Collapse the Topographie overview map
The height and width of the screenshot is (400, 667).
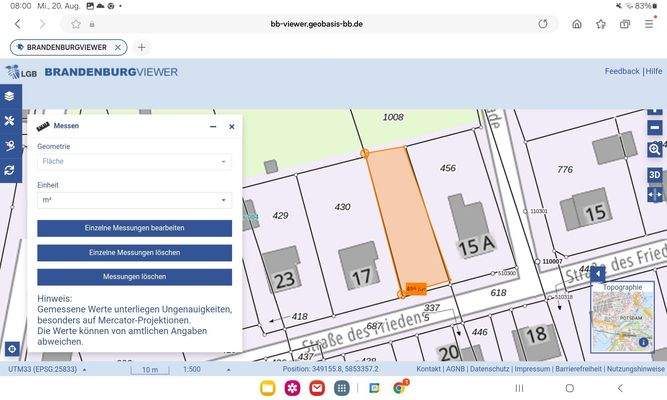click(597, 273)
